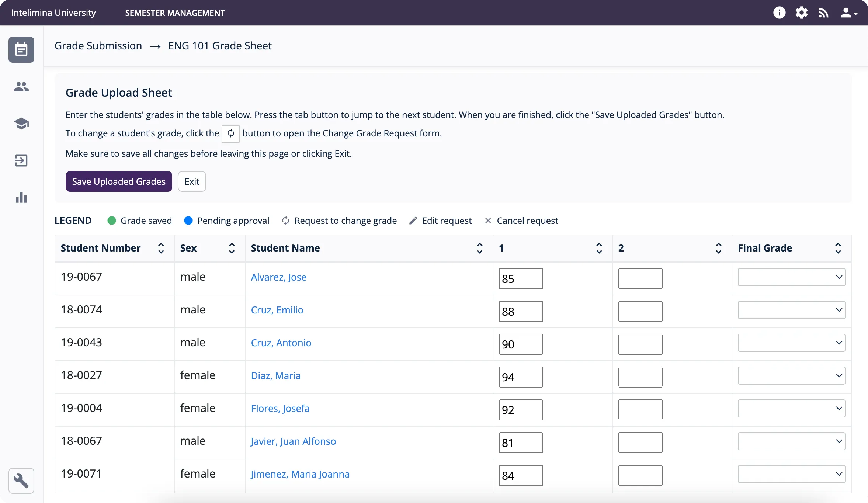Click the RSS feed icon
Viewport: 868px width, 503px height.
pos(823,13)
